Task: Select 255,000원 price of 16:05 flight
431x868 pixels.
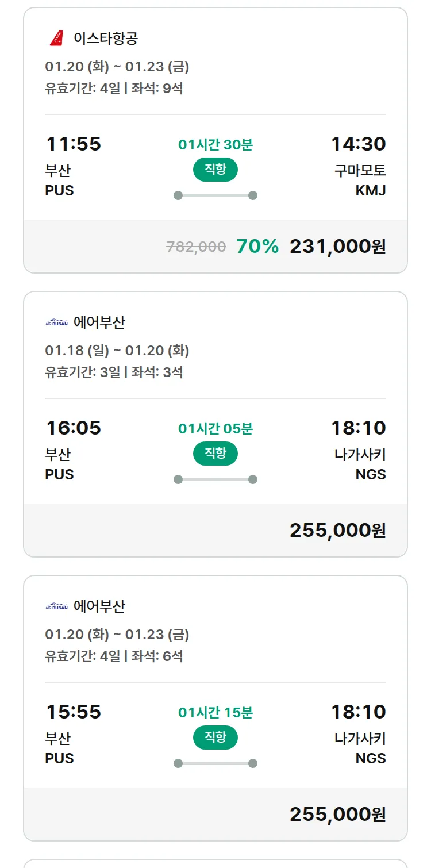Action: [337, 531]
